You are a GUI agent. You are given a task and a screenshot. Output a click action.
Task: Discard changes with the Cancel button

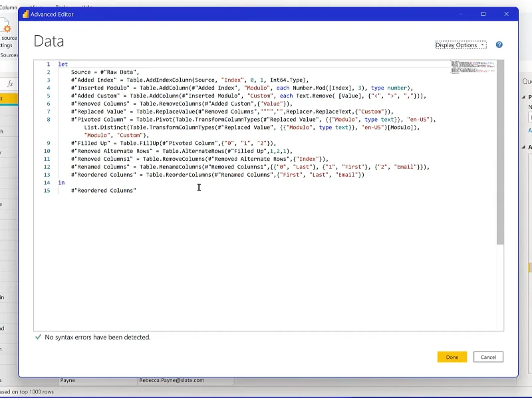[x=488, y=357]
